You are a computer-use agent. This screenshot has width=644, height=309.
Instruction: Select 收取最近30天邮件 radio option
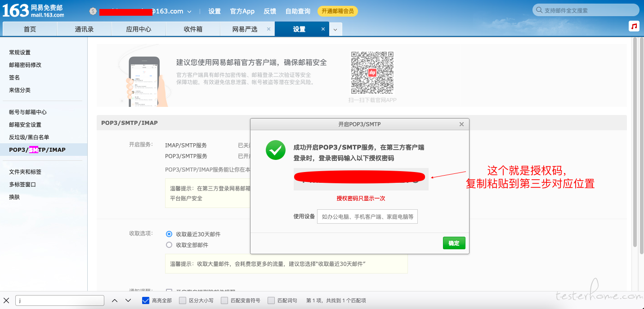[x=169, y=234]
